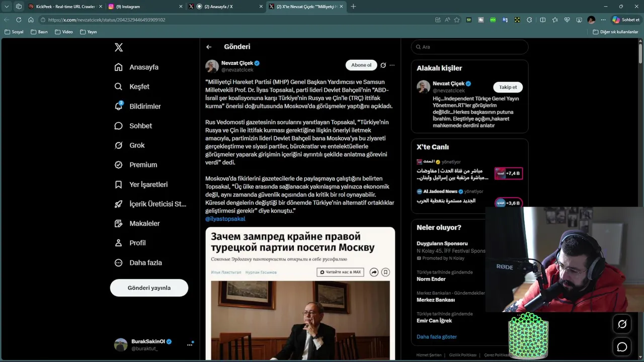
Task: Open tab actions workspaces icon
Action: click(19, 7)
